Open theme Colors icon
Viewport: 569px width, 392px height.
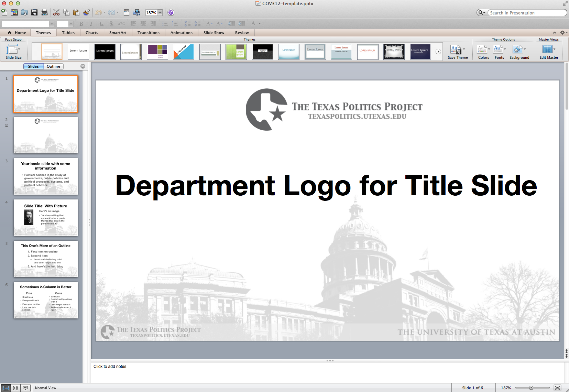482,50
